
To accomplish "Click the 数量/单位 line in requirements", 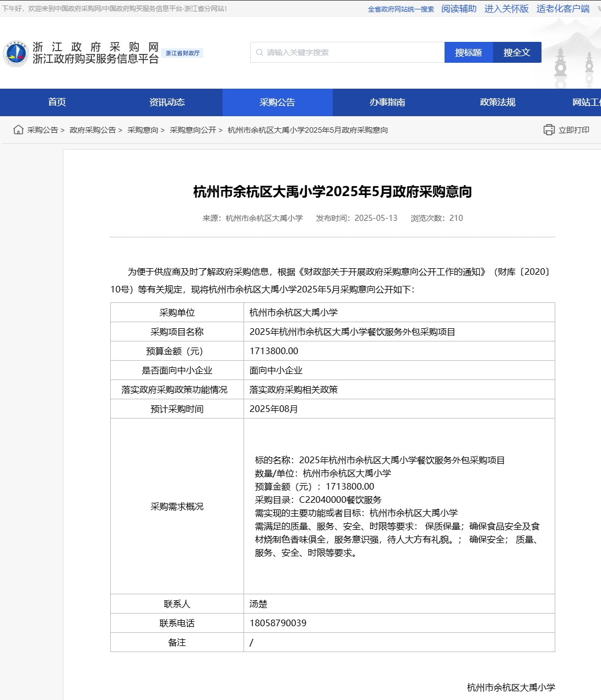I will tap(323, 473).
